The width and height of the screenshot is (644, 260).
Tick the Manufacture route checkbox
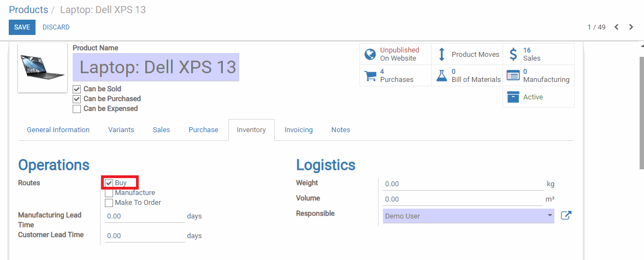pyautogui.click(x=109, y=193)
